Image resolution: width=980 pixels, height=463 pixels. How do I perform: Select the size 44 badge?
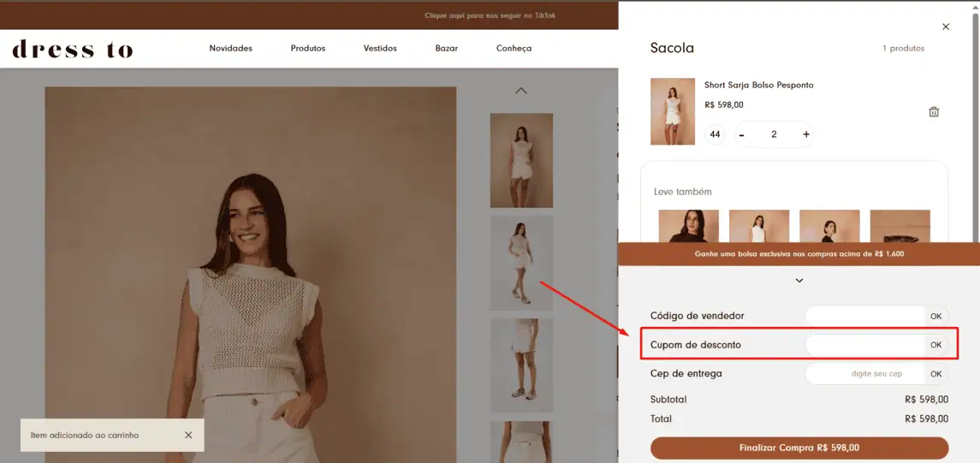[x=715, y=134]
